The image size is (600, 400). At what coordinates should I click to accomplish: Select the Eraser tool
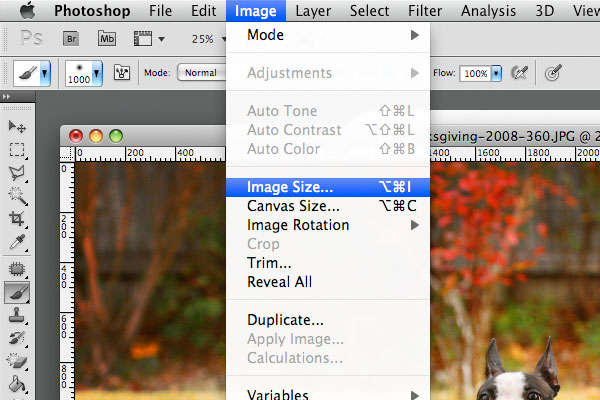click(17, 361)
